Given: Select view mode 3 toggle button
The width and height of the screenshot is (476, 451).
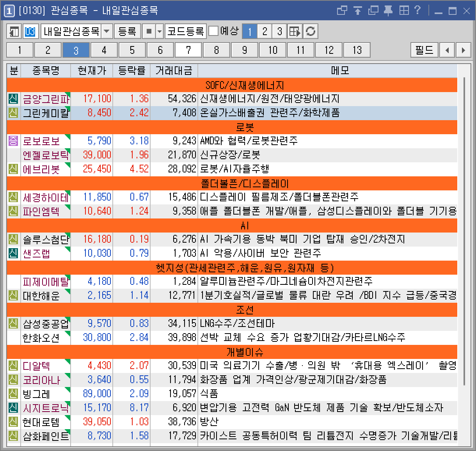Looking at the screenshot, I should tap(279, 31).
